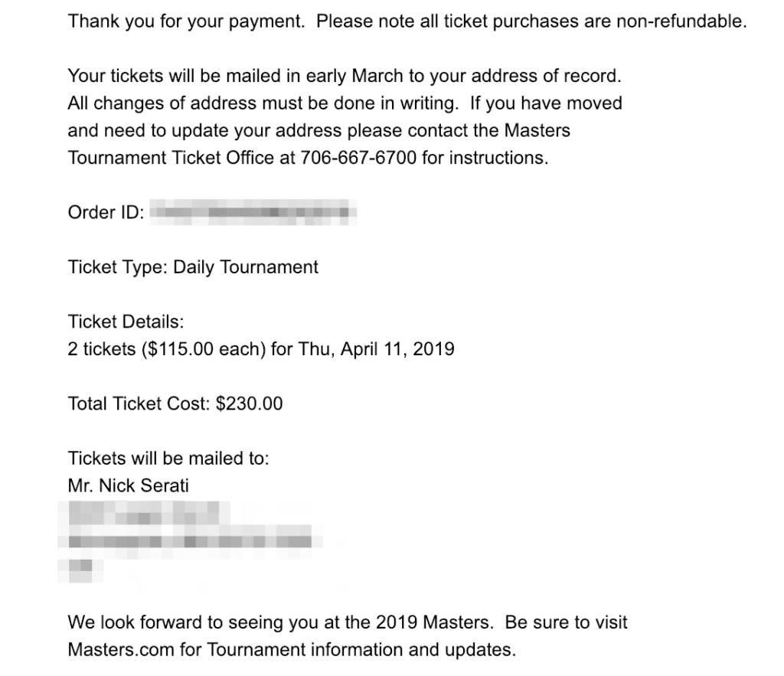Click the Thu, April 11, 2019 date
The width and height of the screenshot is (784, 676).
[x=377, y=349]
